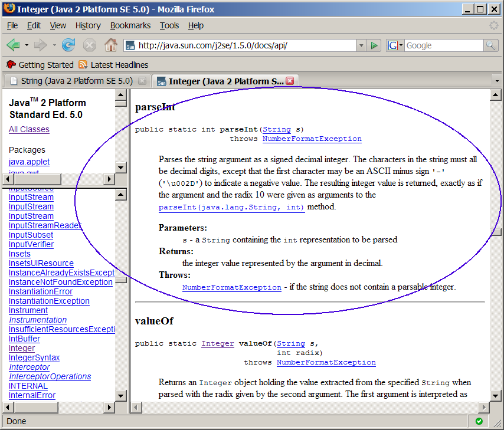504x430 pixels.
Task: Open the Instrument class link
Action: pos(28,310)
